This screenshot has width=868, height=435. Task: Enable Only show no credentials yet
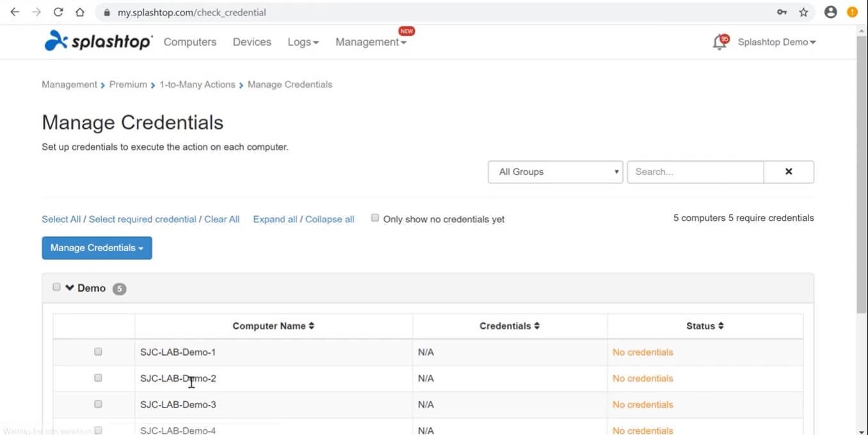pos(375,218)
